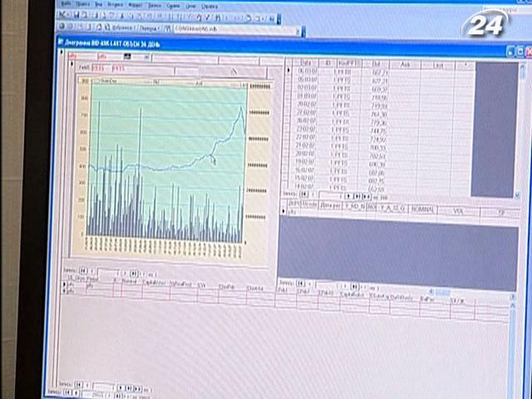Click the Forward arrow in Web toolbar
The height and width of the screenshot is (399, 532).
coord(71,26)
